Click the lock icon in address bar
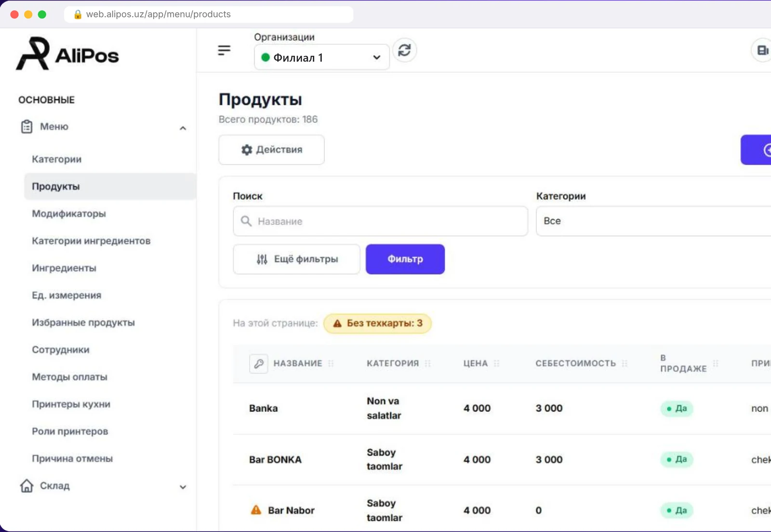 pos(78,14)
